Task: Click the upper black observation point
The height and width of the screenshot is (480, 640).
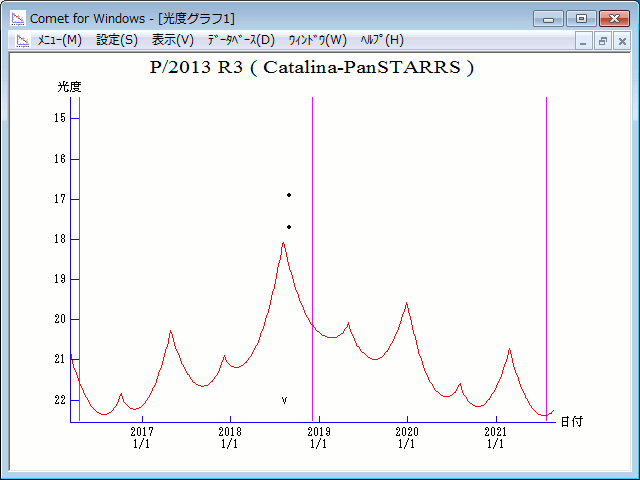Action: 289,195
